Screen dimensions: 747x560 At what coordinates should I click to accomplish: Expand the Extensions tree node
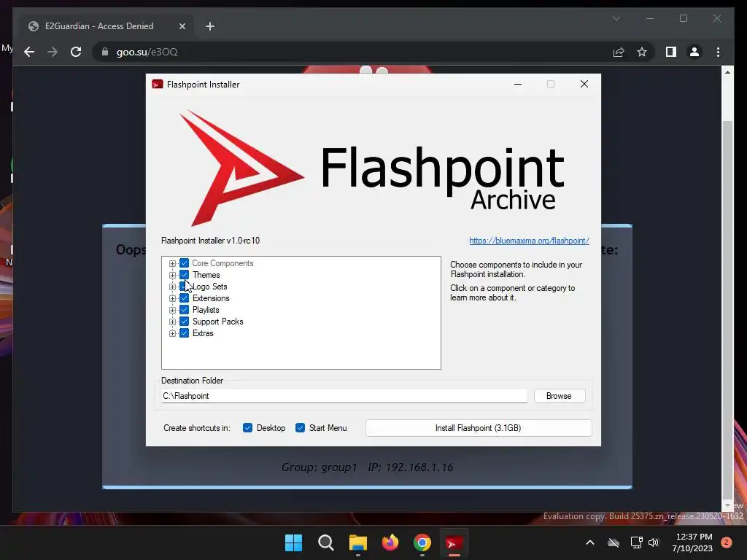[172, 298]
